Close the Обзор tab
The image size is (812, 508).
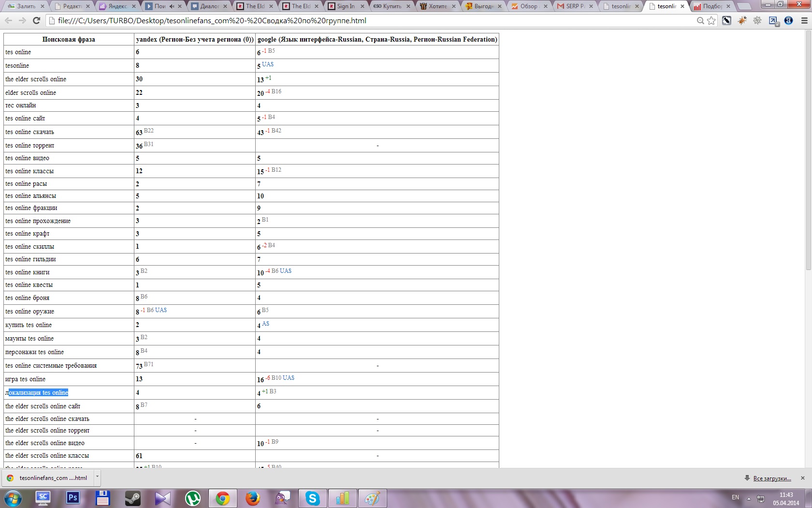(x=545, y=6)
